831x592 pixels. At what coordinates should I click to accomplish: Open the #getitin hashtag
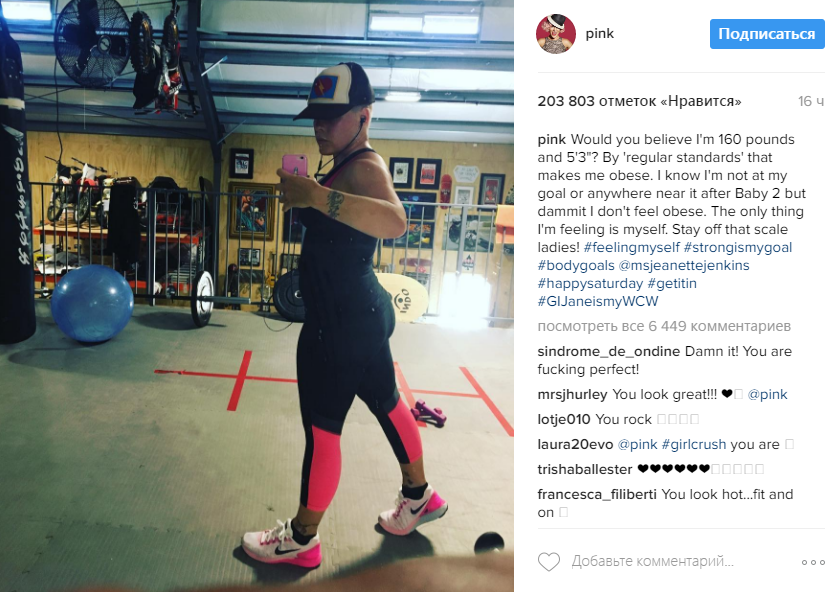pyautogui.click(x=672, y=284)
